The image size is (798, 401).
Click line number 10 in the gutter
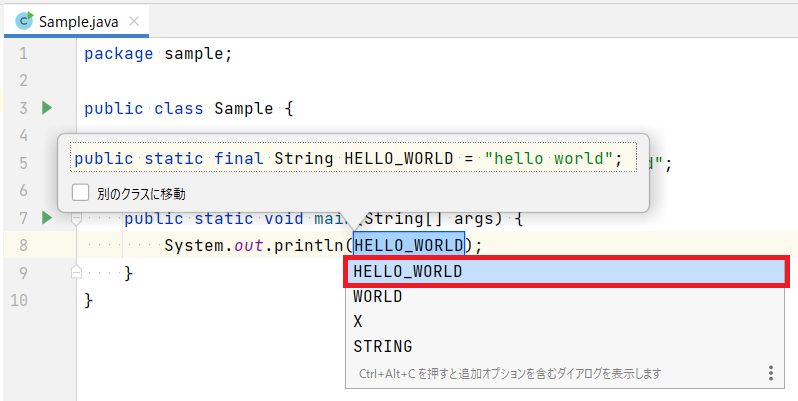(x=19, y=300)
